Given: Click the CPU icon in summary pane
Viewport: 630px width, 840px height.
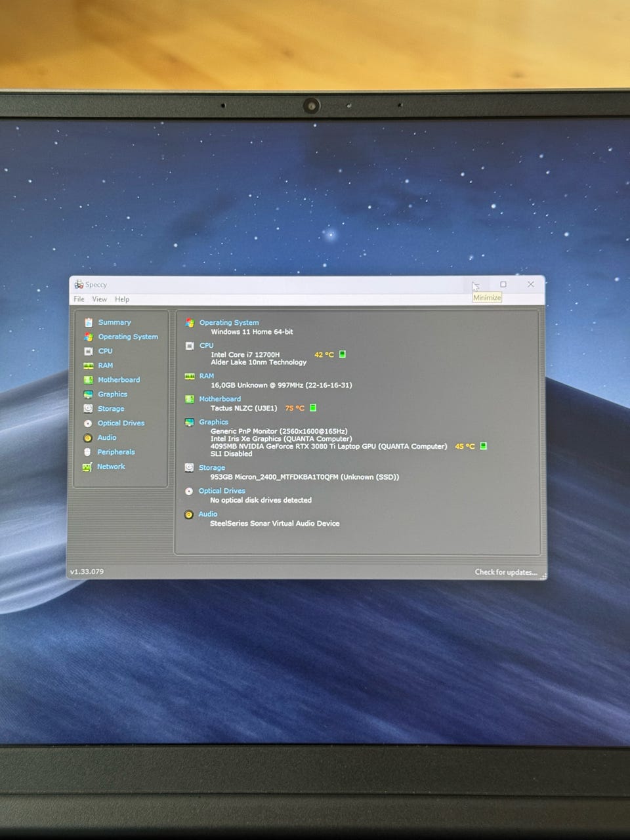Looking at the screenshot, I should point(190,345).
